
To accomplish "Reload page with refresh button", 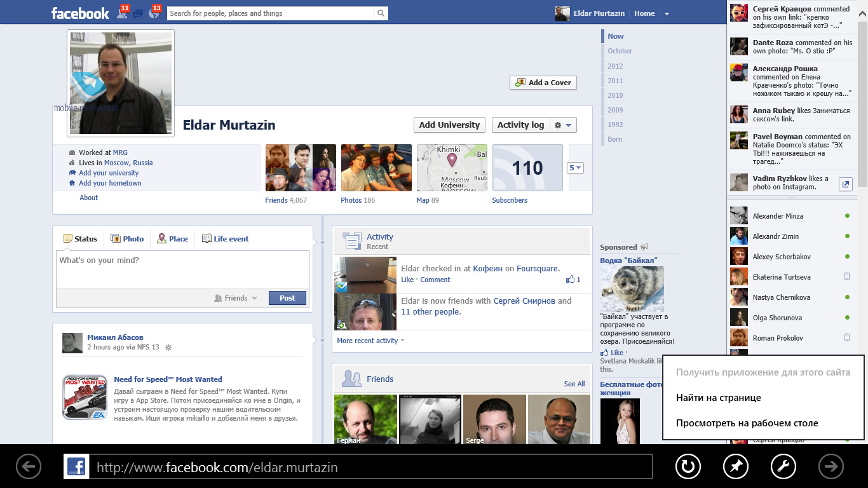I will coord(688,467).
